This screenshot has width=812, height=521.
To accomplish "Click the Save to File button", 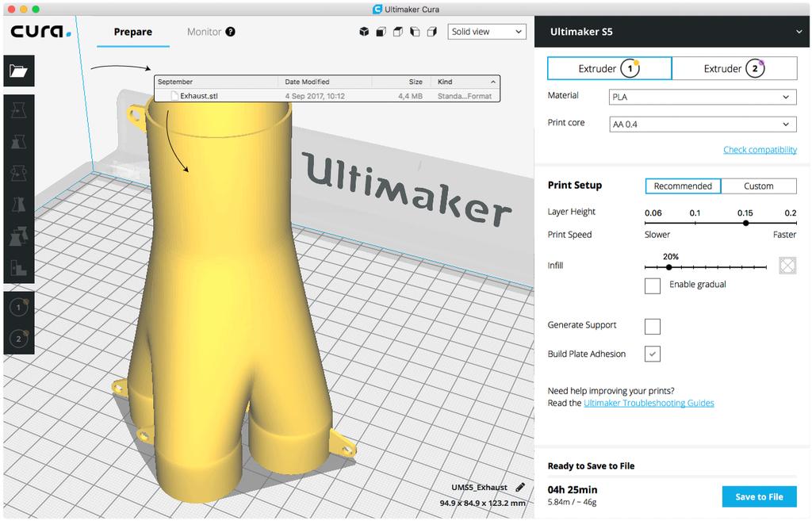I will (x=759, y=496).
